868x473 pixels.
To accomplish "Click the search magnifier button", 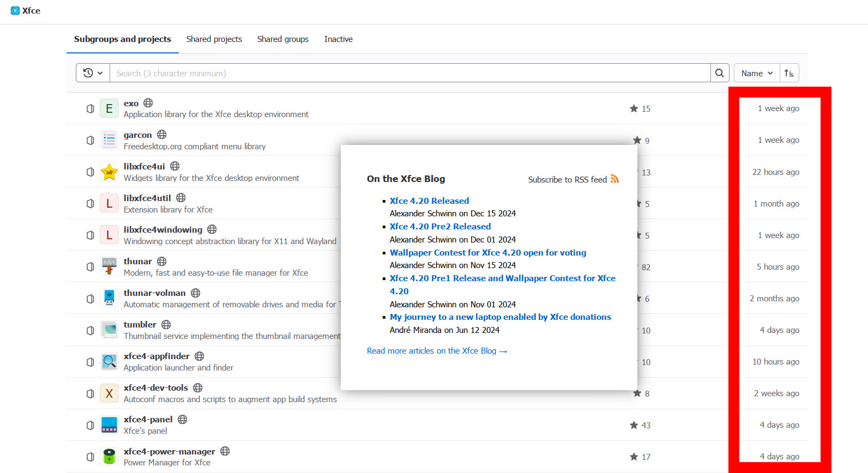I will (720, 73).
